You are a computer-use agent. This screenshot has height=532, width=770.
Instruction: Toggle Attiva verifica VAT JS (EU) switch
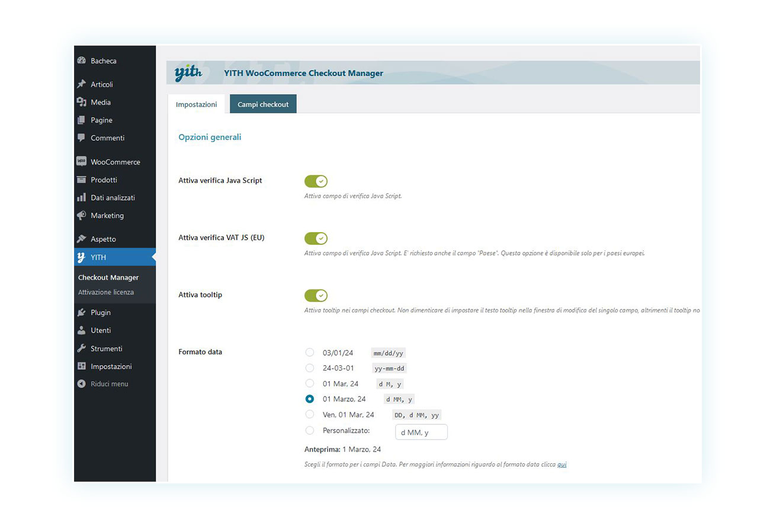tap(316, 238)
